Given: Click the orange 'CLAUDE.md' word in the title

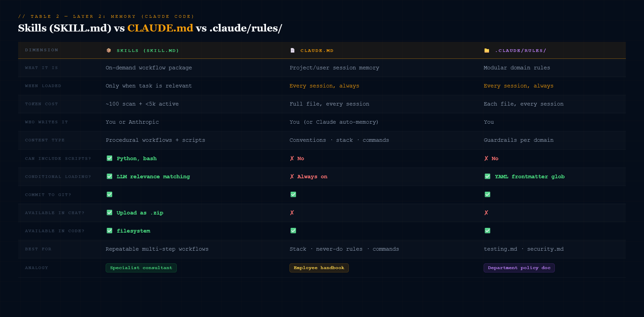Looking at the screenshot, I should click(160, 28).
